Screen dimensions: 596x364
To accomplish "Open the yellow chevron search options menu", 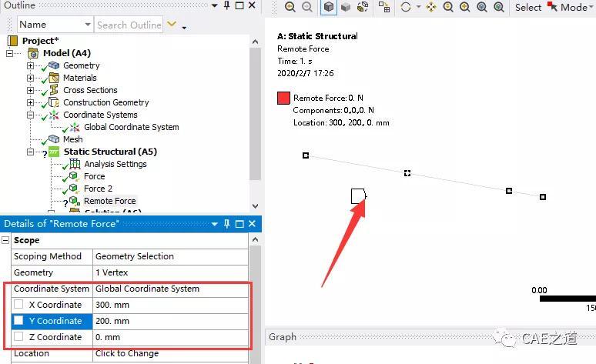I will tap(172, 24).
